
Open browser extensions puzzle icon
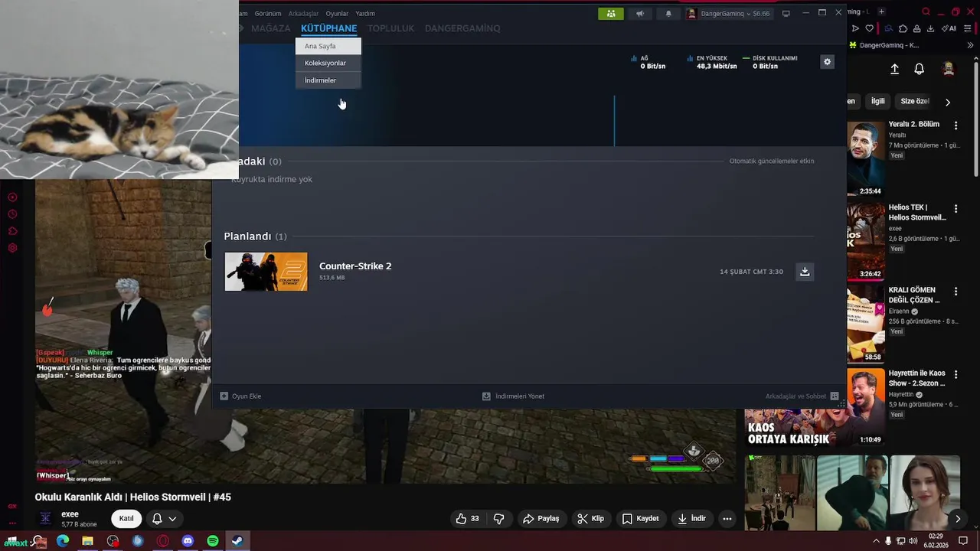[903, 28]
